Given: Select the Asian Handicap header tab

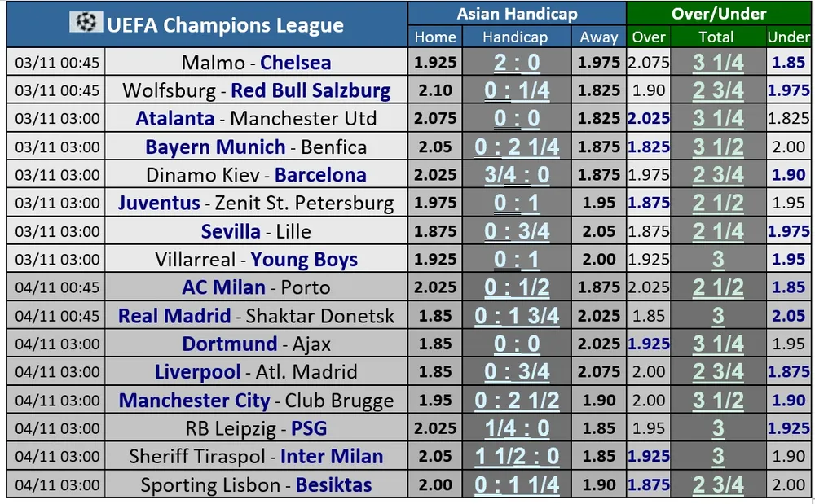Looking at the screenshot, I should 517,14.
